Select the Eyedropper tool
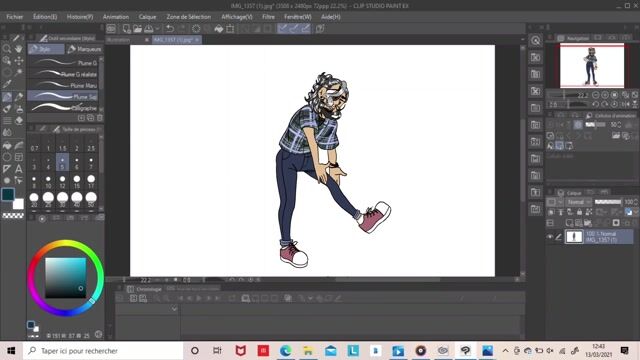The image size is (640, 360). (x=7, y=84)
